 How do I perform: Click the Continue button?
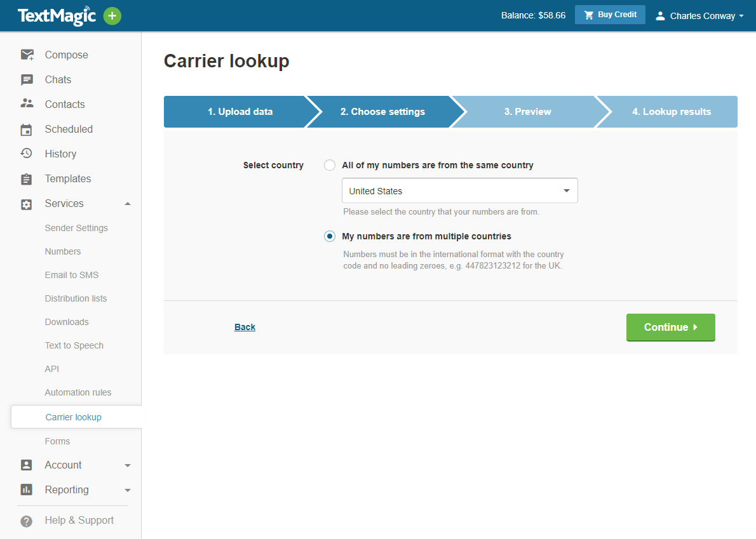point(670,327)
